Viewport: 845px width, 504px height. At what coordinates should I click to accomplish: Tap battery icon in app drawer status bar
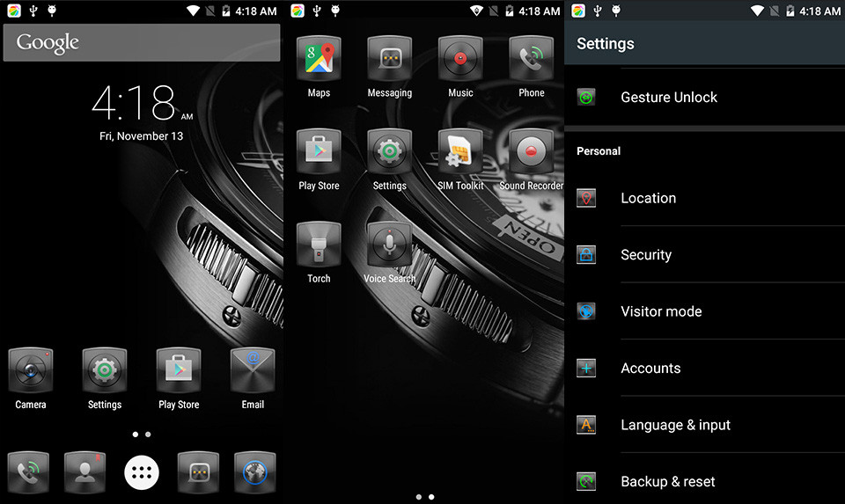click(510, 11)
